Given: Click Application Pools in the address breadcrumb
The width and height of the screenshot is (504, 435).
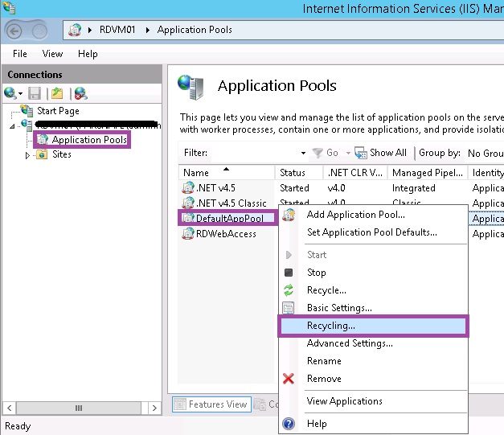Looking at the screenshot, I should coord(195,30).
